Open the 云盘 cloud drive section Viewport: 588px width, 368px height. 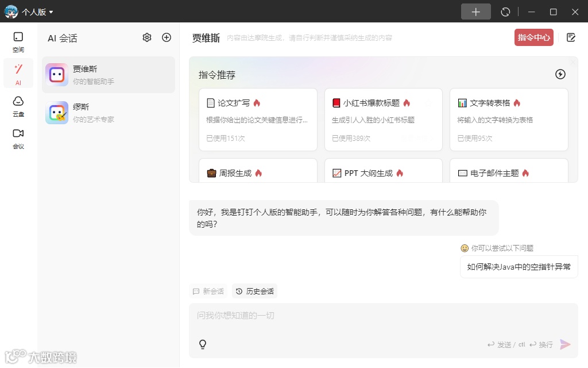[x=18, y=106]
